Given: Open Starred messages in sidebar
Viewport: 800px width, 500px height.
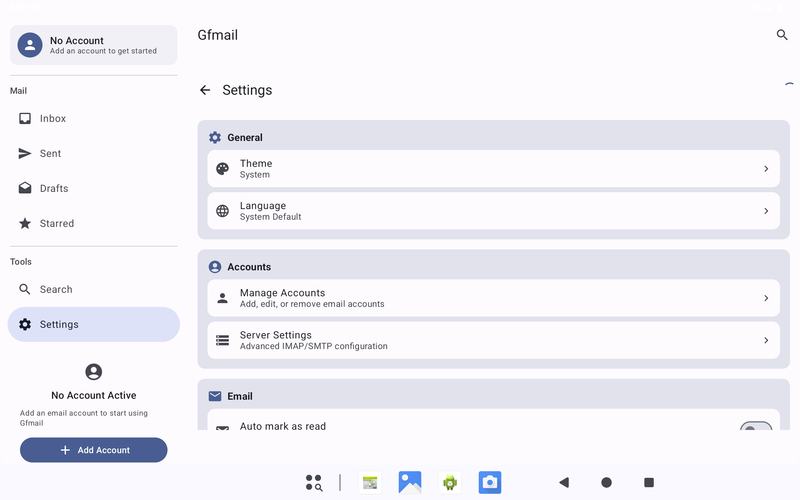Looking at the screenshot, I should (56, 223).
